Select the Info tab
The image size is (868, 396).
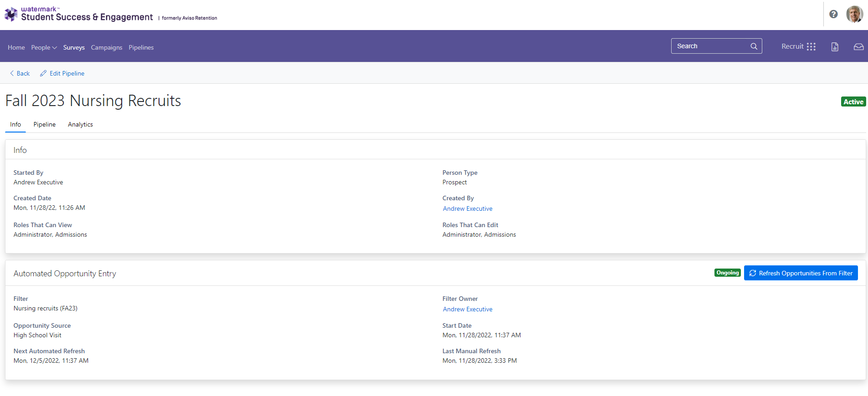pyautogui.click(x=15, y=124)
